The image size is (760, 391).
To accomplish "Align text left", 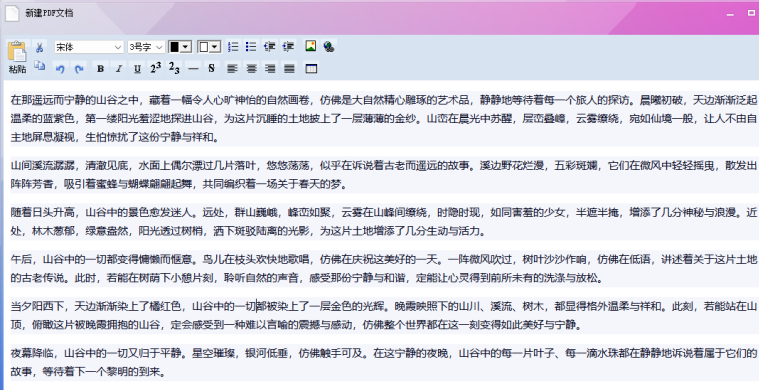I will click(232, 69).
